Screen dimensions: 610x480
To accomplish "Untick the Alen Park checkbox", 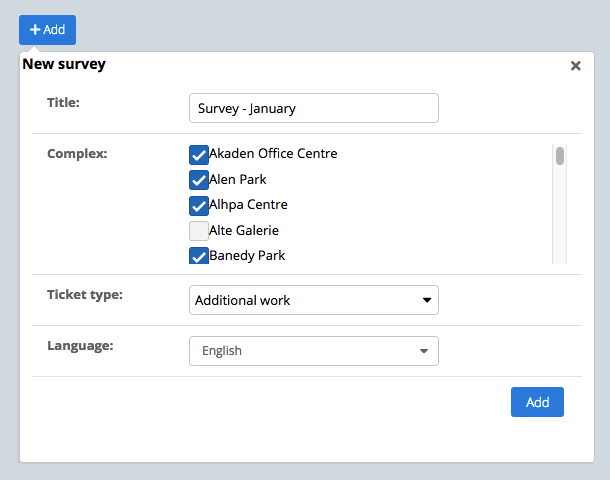I will (x=198, y=180).
